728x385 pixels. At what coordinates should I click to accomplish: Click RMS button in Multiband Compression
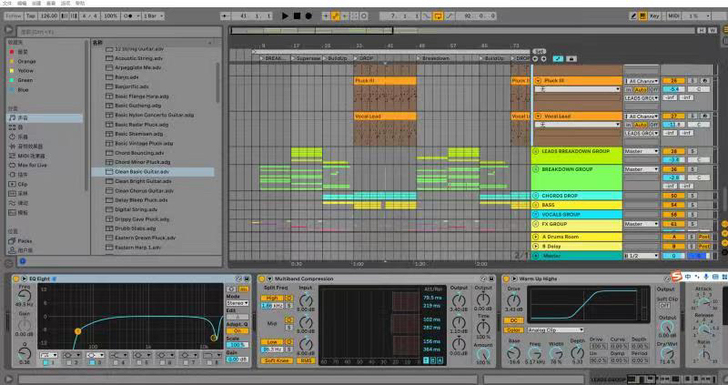point(305,360)
